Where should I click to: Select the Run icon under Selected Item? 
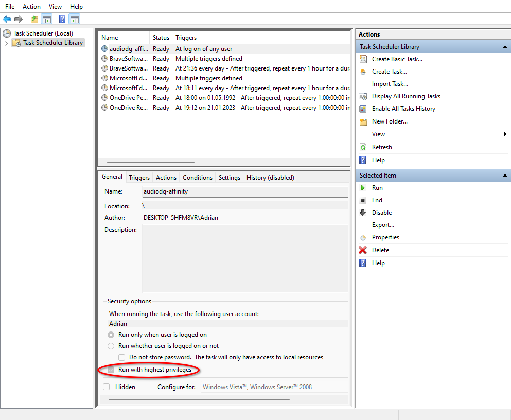[x=363, y=188]
